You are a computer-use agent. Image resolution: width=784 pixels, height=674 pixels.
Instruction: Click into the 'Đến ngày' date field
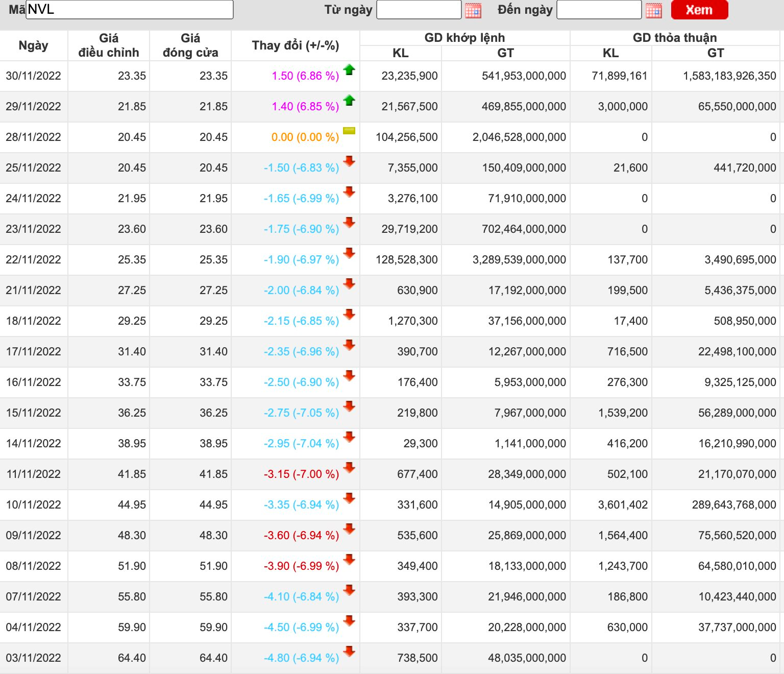pos(599,10)
